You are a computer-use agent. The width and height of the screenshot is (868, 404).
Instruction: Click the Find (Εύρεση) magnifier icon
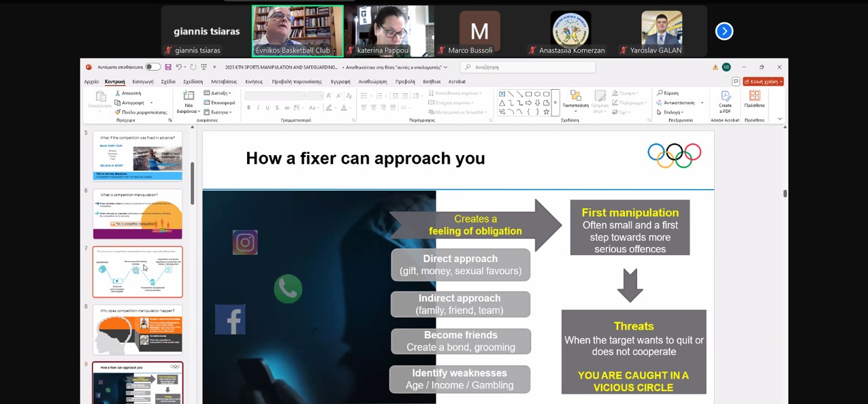click(660, 93)
